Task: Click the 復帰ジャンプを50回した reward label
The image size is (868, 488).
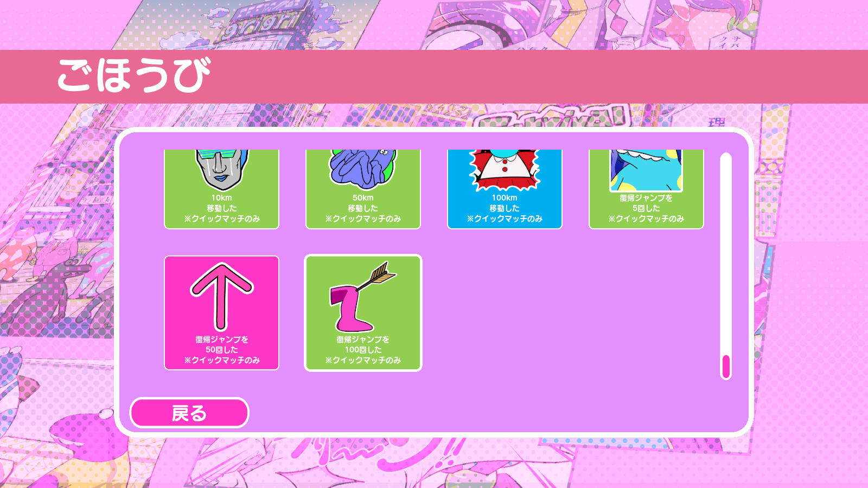Action: 221,344
